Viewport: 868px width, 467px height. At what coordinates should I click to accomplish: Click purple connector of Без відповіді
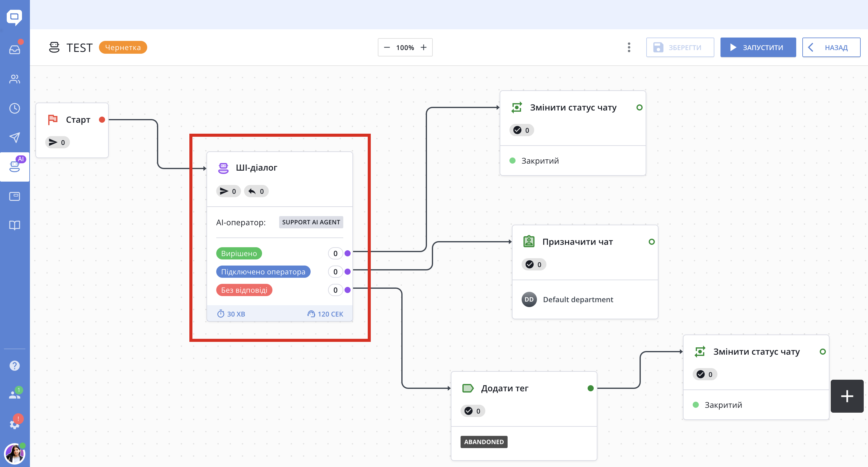[347, 290]
